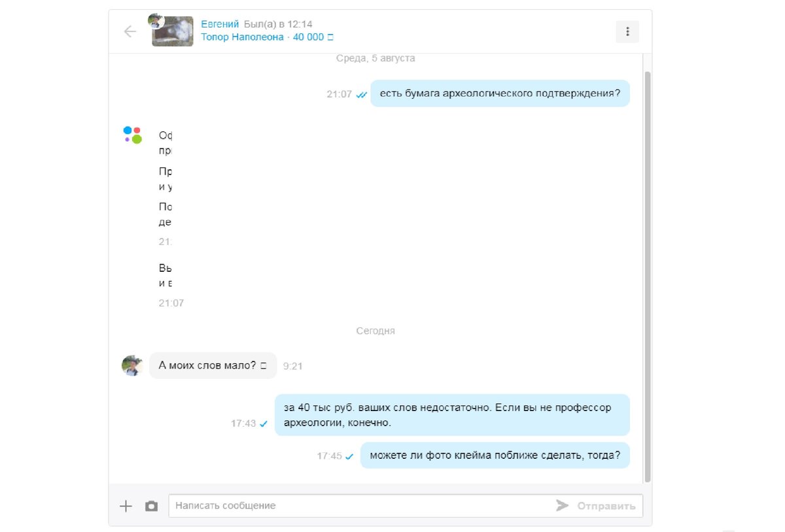Click the chat scrollbar
Image resolution: width=785 pixels, height=532 pixels.
pyautogui.click(x=648, y=276)
